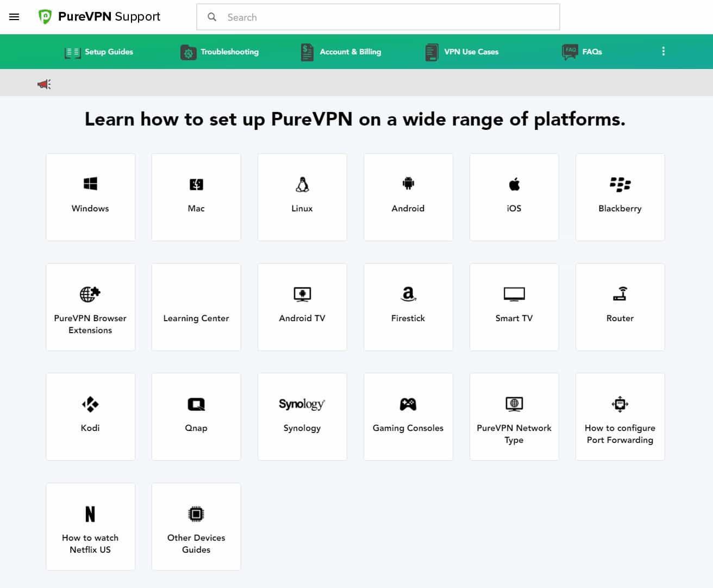713x588 pixels.
Task: Open PureVPN Network Type label
Action: 514,434
